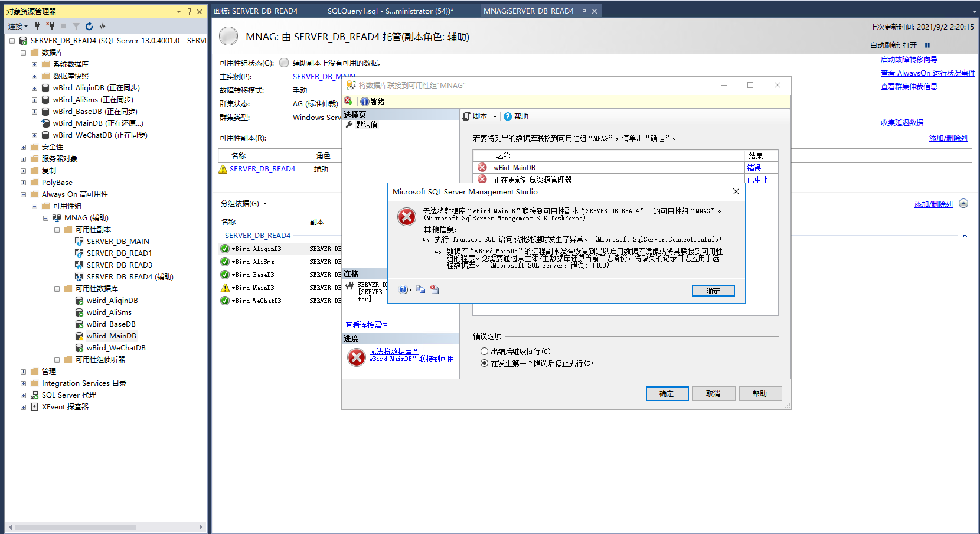Viewport: 980px width, 534px height.
Task: Open the document tabs overflow dropdown
Action: pyautogui.click(x=974, y=11)
